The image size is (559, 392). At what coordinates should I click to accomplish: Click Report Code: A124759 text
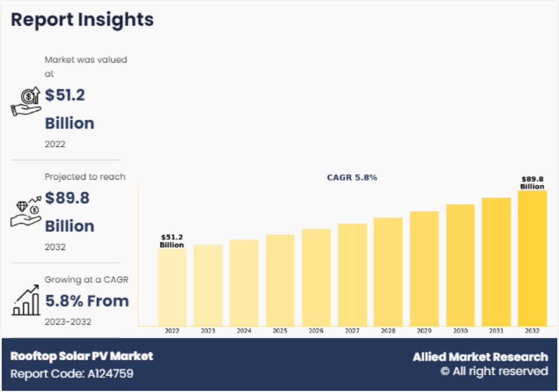click(x=72, y=373)
